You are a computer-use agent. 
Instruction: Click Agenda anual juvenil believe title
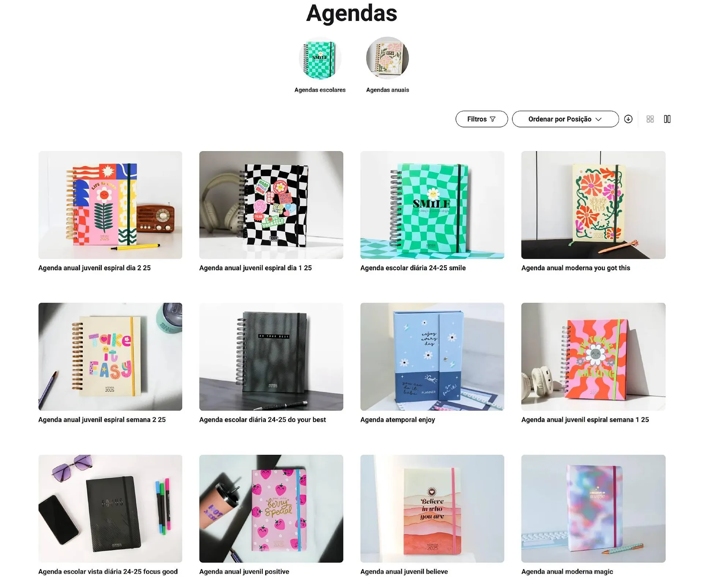click(404, 572)
